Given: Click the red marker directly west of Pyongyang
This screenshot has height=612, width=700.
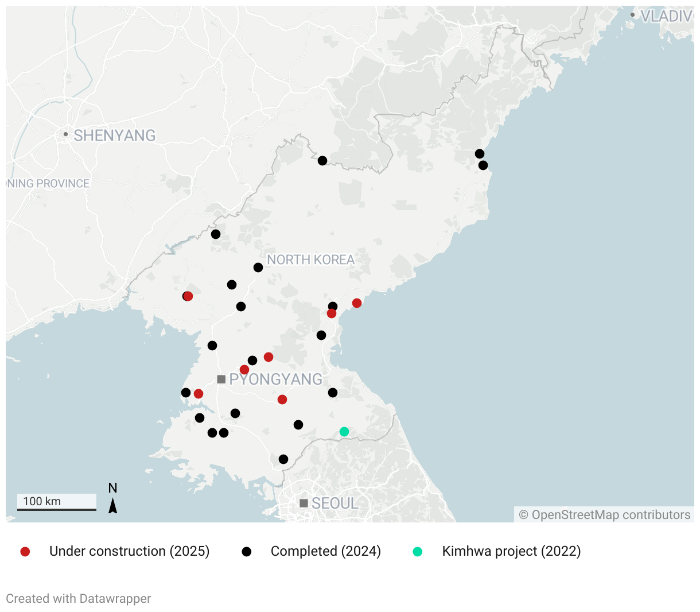Looking at the screenshot, I should click(199, 394).
